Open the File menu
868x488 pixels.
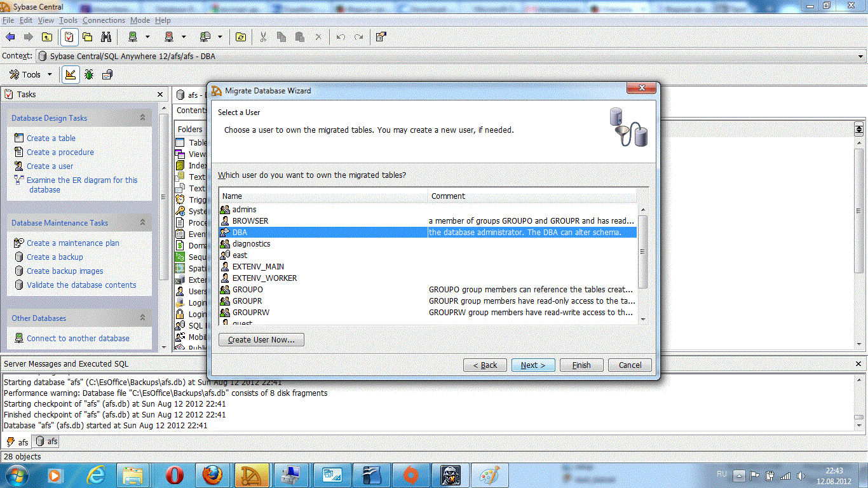[8, 20]
